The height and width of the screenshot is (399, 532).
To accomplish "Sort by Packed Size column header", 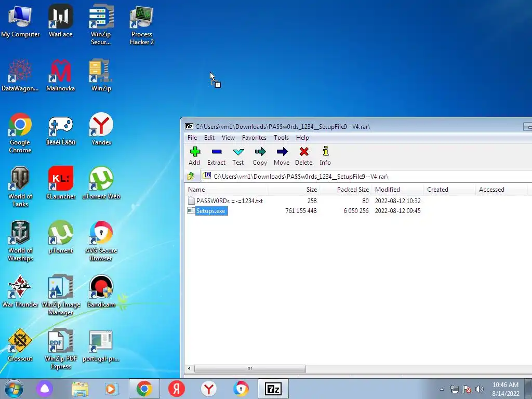I will pos(345,190).
